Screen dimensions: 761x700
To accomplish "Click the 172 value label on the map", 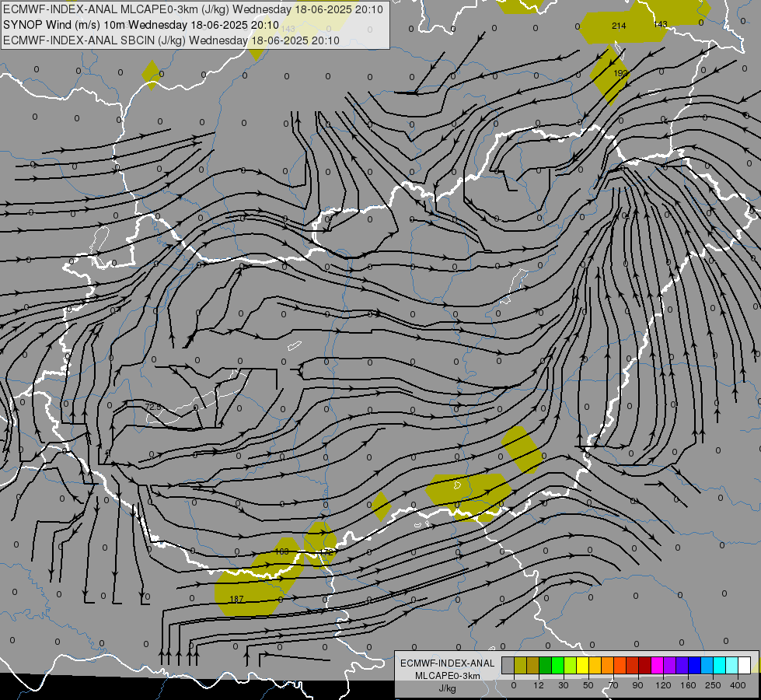I will pyautogui.click(x=326, y=552).
